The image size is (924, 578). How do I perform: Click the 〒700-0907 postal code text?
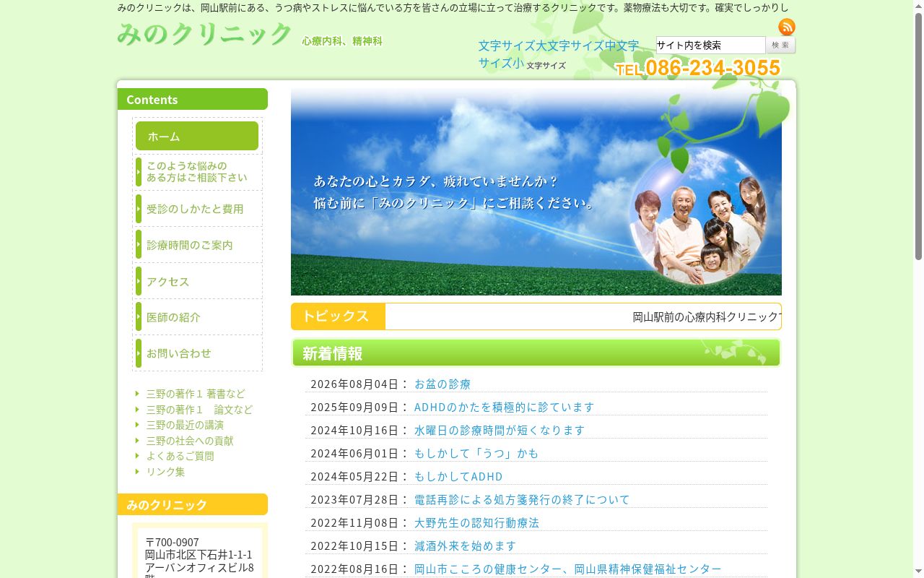pos(173,542)
